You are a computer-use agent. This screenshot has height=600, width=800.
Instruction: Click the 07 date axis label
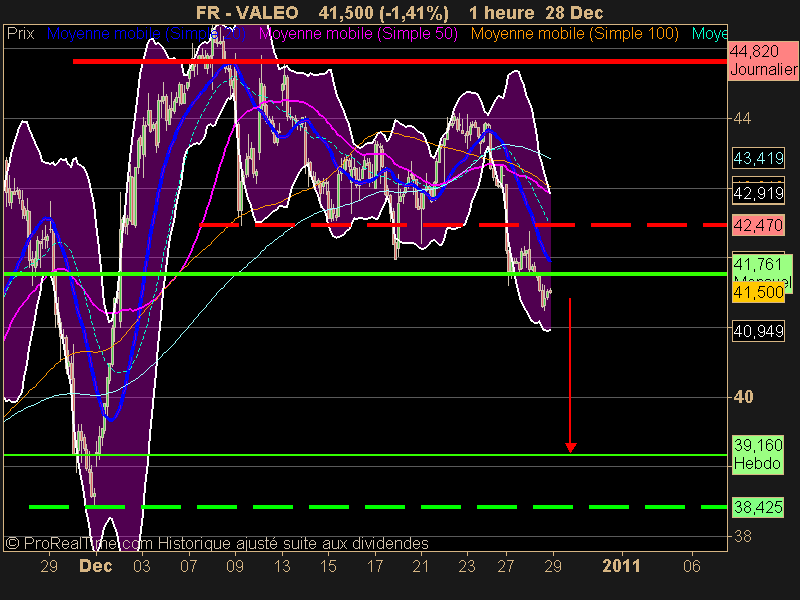pyautogui.click(x=189, y=566)
